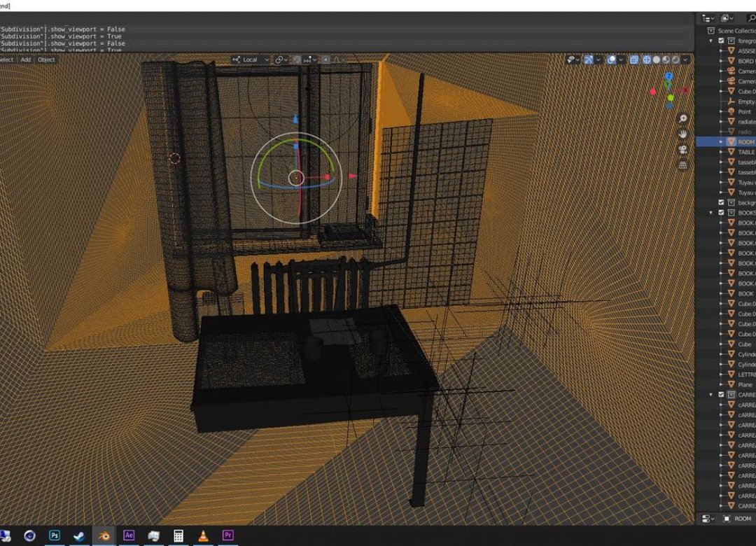This screenshot has height=546, width=756.
Task: Click the zoom magnifier navigation icon
Action: coord(682,119)
